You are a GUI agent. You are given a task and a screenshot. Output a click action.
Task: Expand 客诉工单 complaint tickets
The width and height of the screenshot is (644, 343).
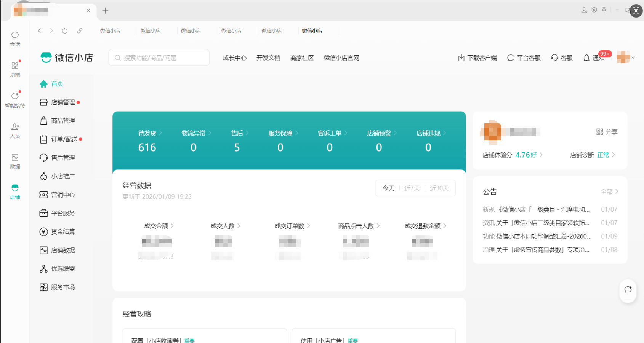[333, 133]
